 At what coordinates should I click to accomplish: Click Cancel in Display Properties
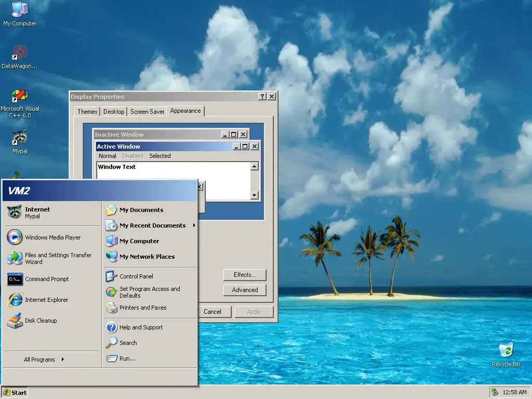[x=212, y=312]
